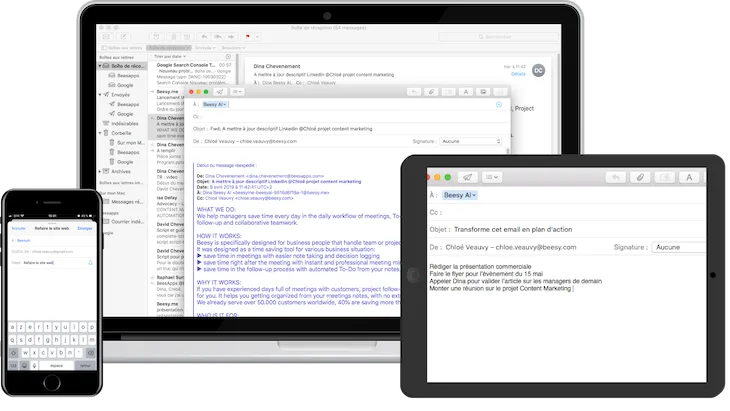Click line 'Monter une réunion sur le projet Content Marketing'
730x411 pixels.
[x=500, y=289]
